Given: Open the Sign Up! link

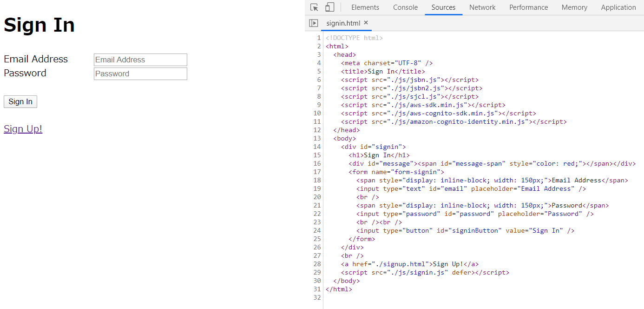Looking at the screenshot, I should [x=23, y=128].
